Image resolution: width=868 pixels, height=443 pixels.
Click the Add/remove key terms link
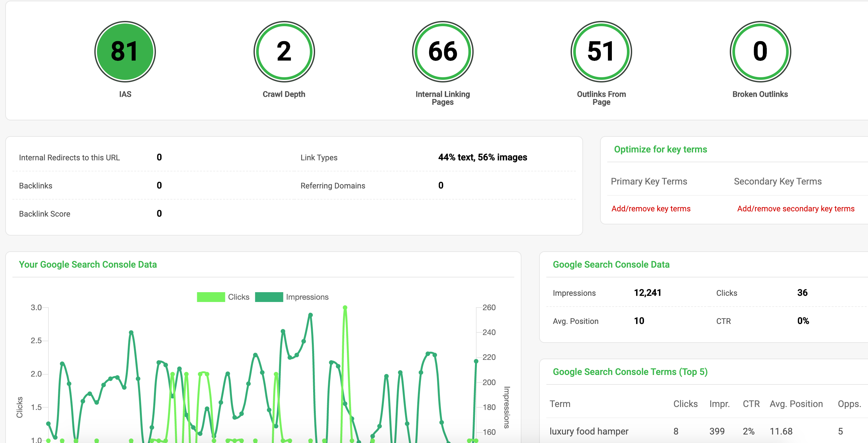(651, 209)
